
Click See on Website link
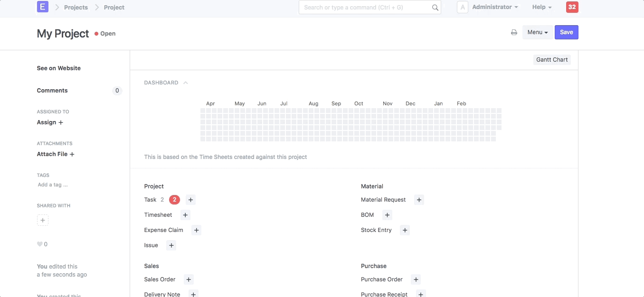[x=59, y=68]
